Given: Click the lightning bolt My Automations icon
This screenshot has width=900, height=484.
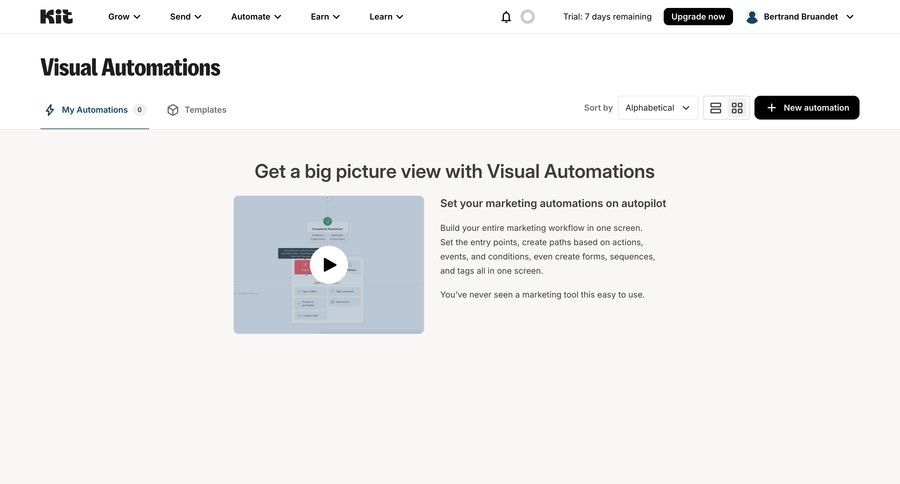Looking at the screenshot, I should pyautogui.click(x=50, y=110).
